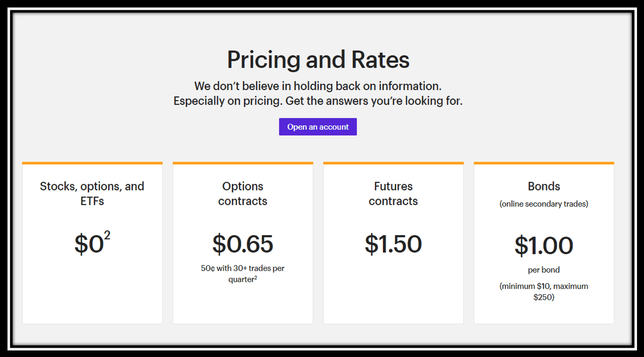The width and height of the screenshot is (644, 357).
Task: Select the Options contracts card title
Action: 243,193
